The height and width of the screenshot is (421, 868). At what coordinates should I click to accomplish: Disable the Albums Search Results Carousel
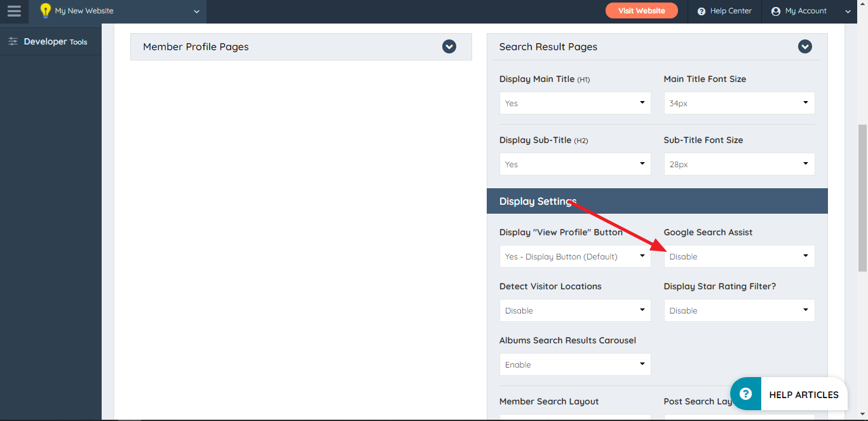574,364
